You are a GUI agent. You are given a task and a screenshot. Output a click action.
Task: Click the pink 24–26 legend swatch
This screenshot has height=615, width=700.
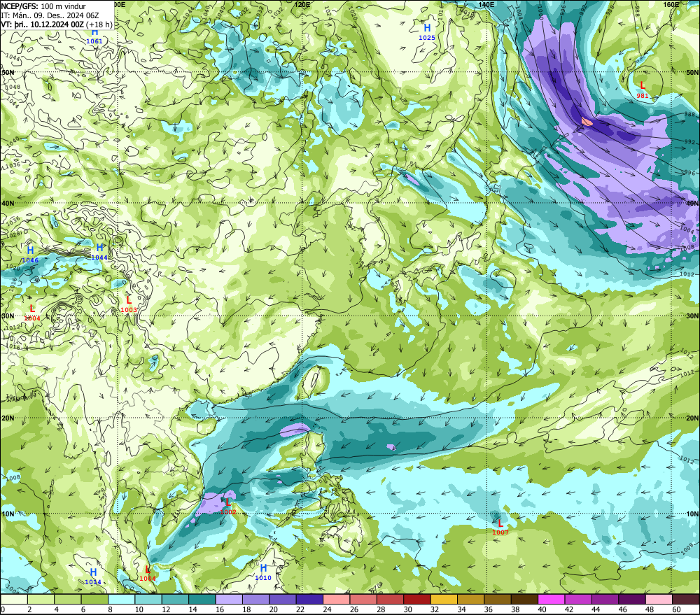tap(337, 600)
